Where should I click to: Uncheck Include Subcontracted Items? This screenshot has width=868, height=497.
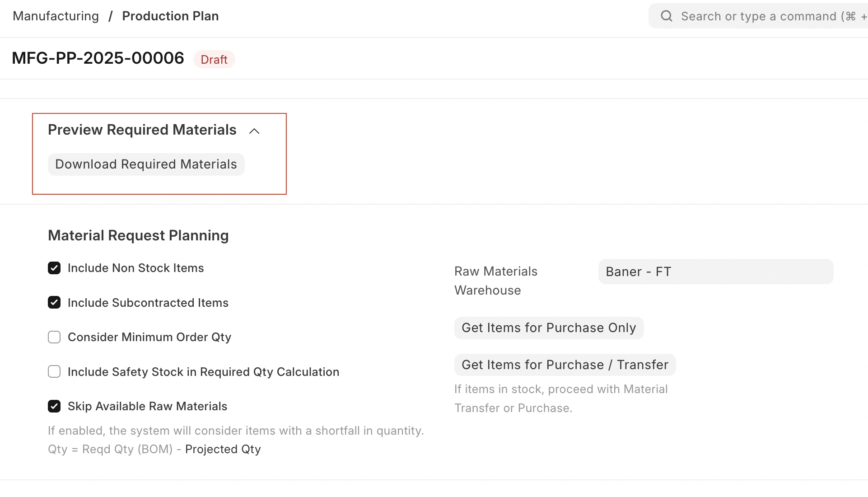tap(54, 303)
